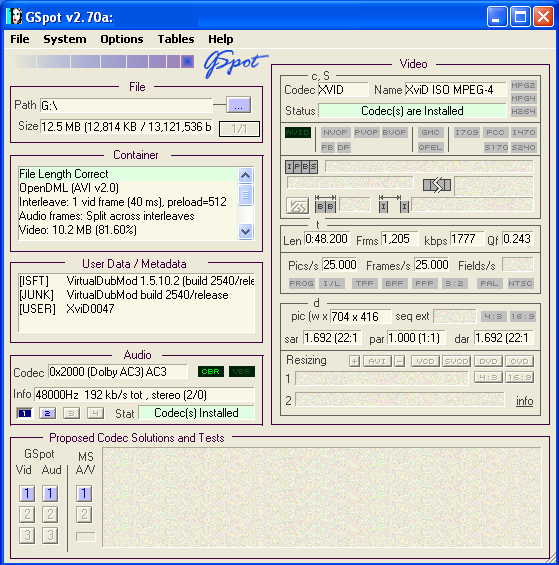Click the AVI button in Resizing row
Image resolution: width=559 pixels, height=565 pixels.
[x=377, y=361]
